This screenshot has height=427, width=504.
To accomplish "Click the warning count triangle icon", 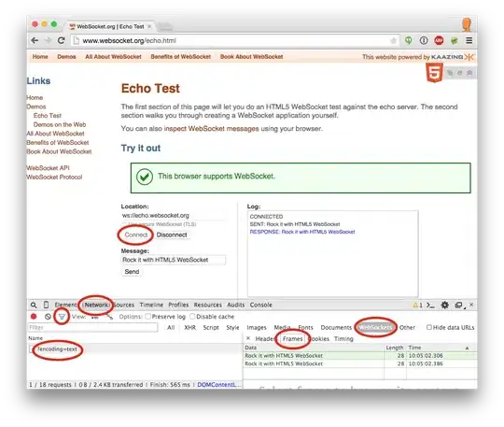I will 415,305.
